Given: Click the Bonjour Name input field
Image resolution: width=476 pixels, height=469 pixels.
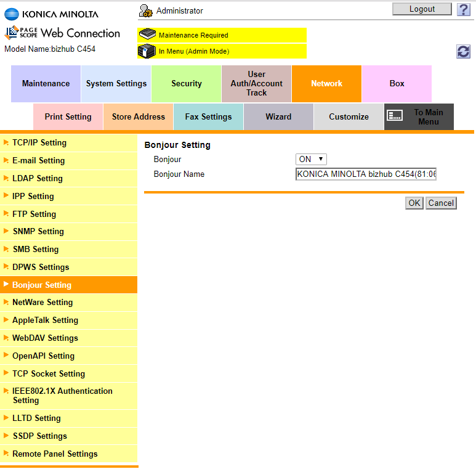Looking at the screenshot, I should click(x=366, y=174).
